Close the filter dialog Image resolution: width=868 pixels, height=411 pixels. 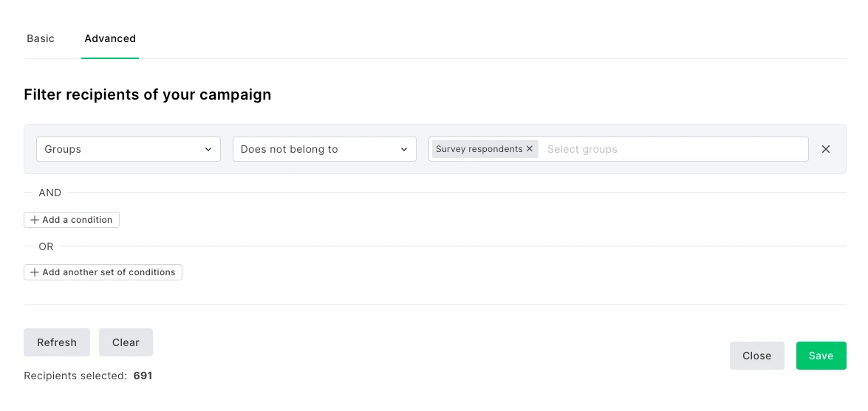(756, 356)
